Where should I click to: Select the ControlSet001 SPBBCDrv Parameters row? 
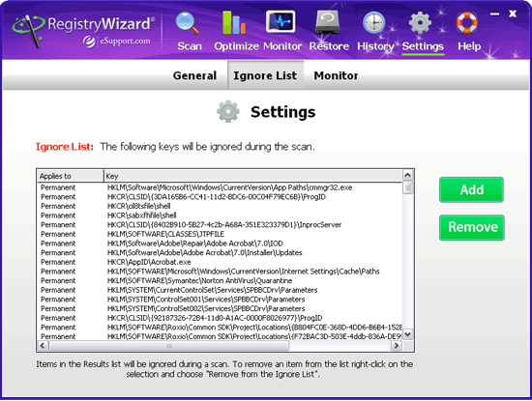click(x=220, y=300)
